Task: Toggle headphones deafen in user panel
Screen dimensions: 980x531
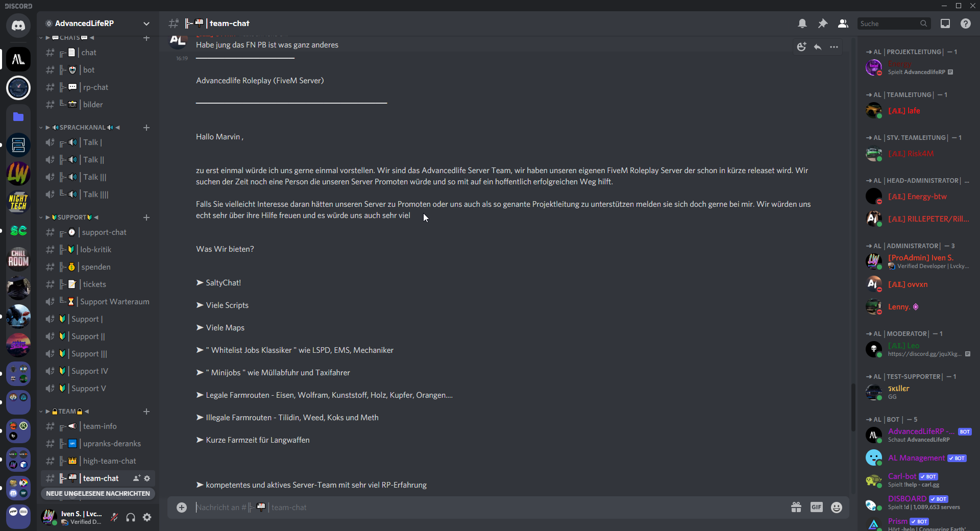Action: tap(131, 517)
